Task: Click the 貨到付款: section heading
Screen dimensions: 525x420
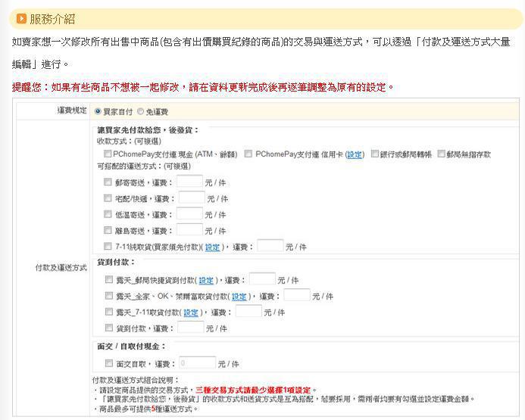Action: coord(116,262)
